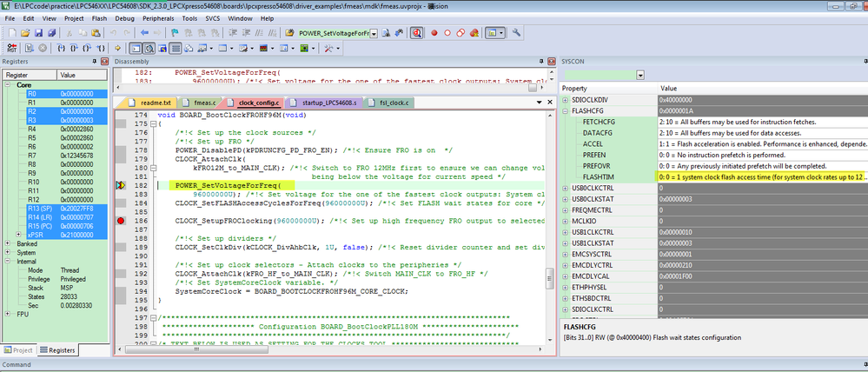The height and width of the screenshot is (372, 868).
Task: Run program execution icon
Action: [29, 48]
